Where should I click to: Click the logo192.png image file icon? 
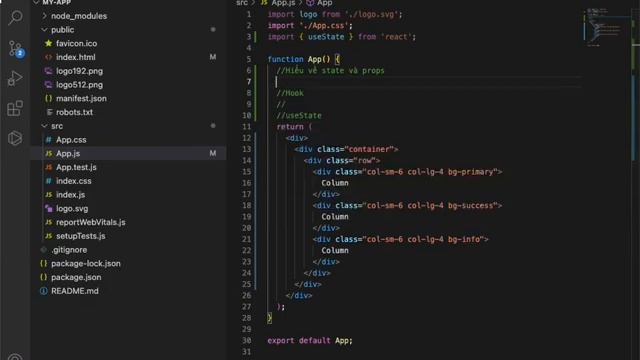tap(49, 71)
